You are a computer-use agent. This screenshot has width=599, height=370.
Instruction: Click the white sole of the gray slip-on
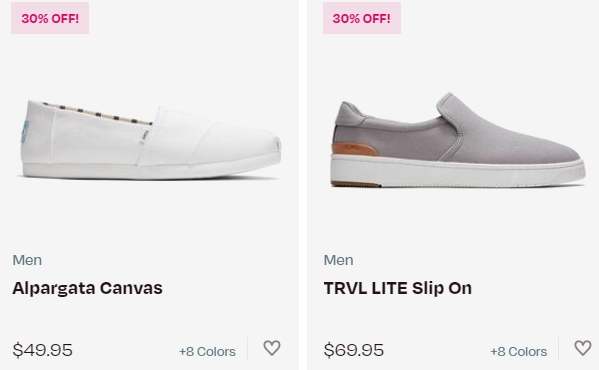pos(457,172)
